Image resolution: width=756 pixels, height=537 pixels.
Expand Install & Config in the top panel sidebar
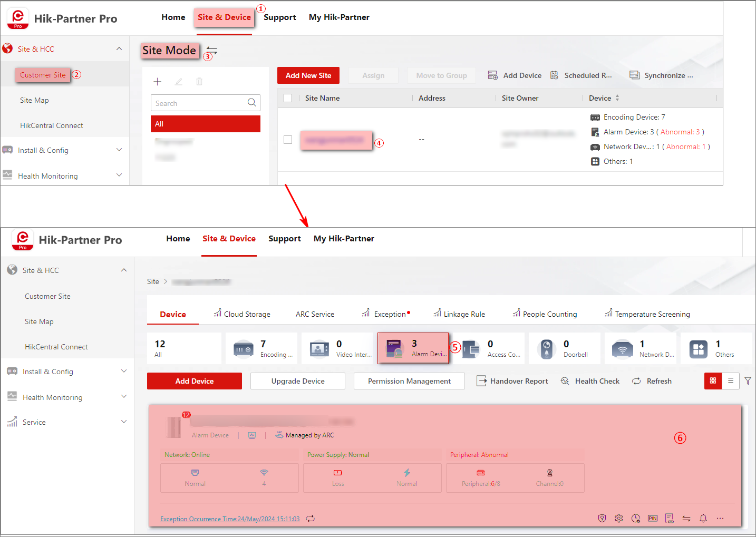[x=119, y=150]
